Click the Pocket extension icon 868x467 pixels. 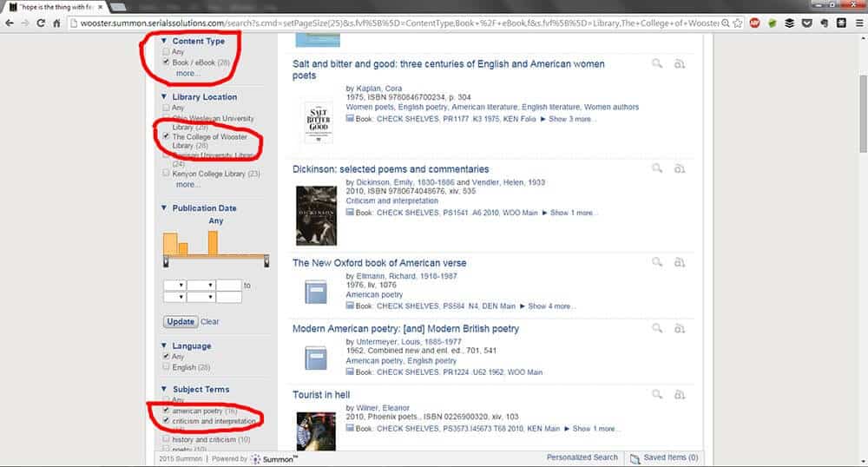coord(807,23)
